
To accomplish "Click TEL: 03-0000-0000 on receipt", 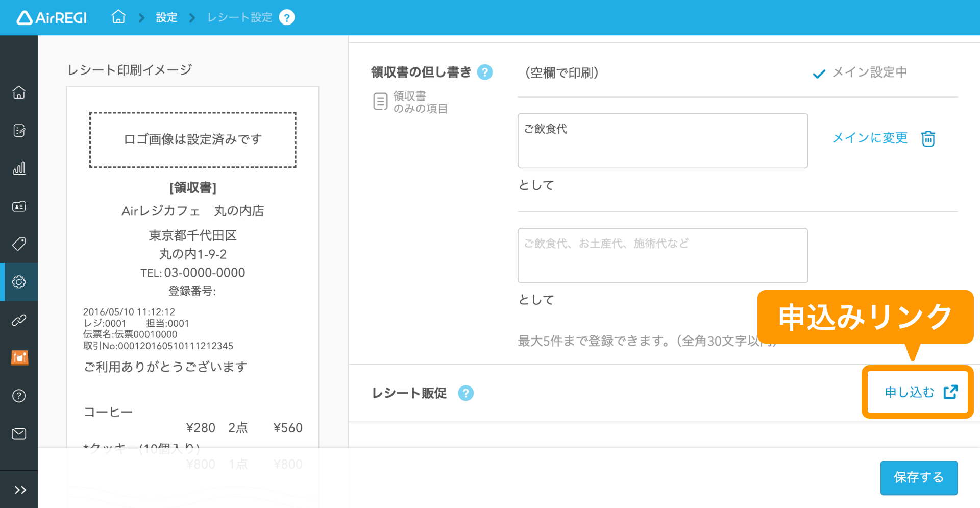I will (193, 273).
